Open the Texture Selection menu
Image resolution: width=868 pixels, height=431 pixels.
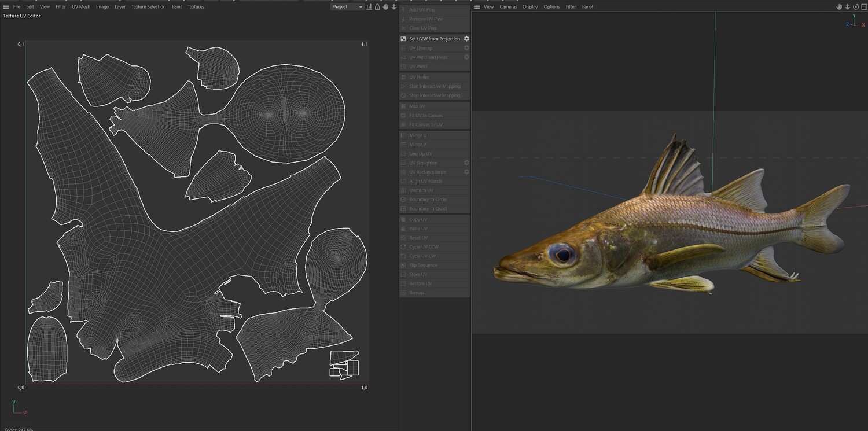coord(148,7)
